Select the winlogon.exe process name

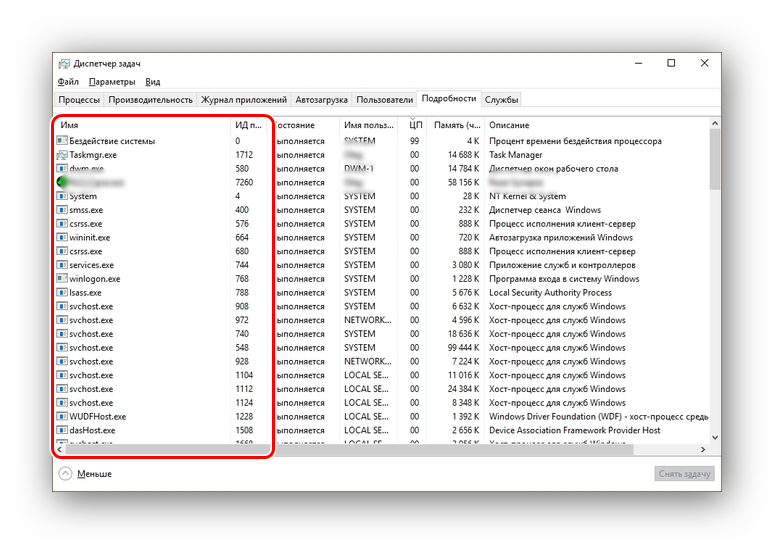(95, 279)
